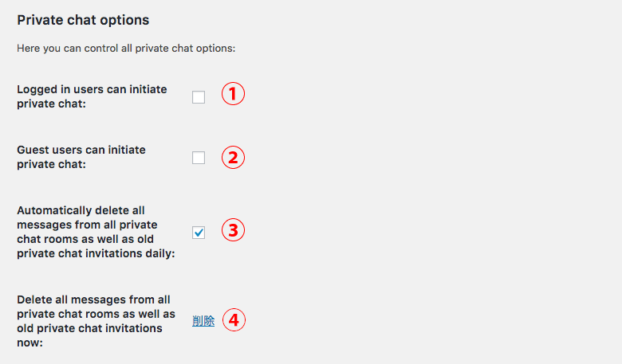
Task: Uncheck automatic daily message deletion checkbox
Action: tap(199, 233)
